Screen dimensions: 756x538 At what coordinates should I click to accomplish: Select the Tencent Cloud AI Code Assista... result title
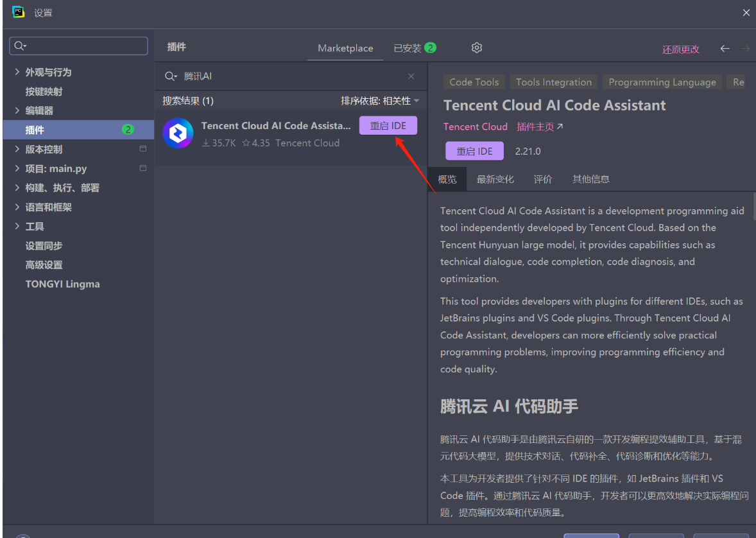coord(276,126)
